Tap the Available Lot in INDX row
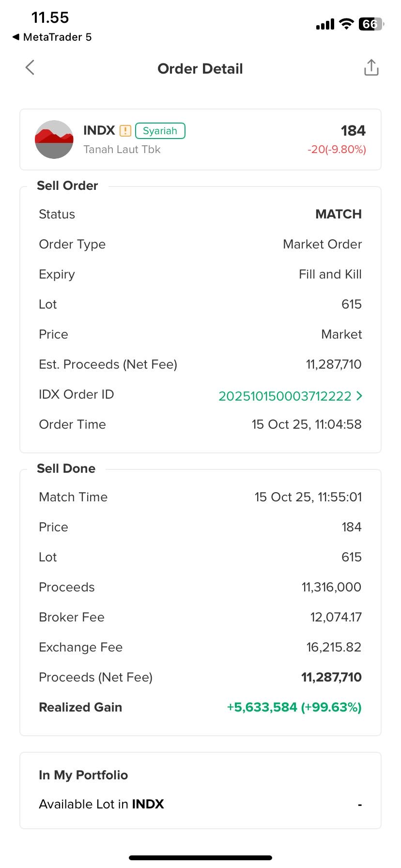 coord(200,805)
